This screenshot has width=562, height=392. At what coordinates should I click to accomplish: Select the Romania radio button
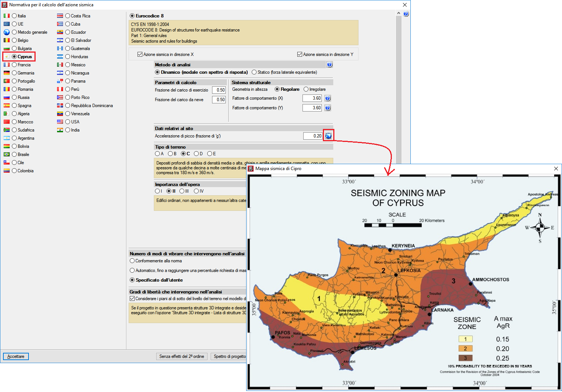pos(14,89)
